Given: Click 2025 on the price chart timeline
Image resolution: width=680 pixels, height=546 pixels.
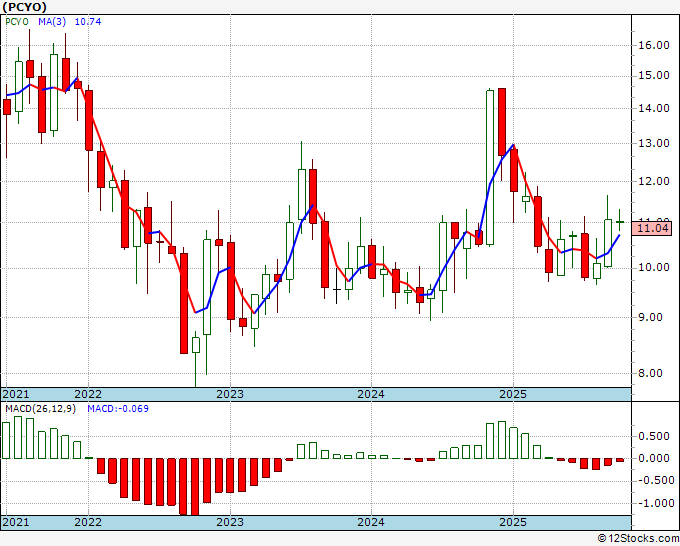Looking at the screenshot, I should pos(513,394).
